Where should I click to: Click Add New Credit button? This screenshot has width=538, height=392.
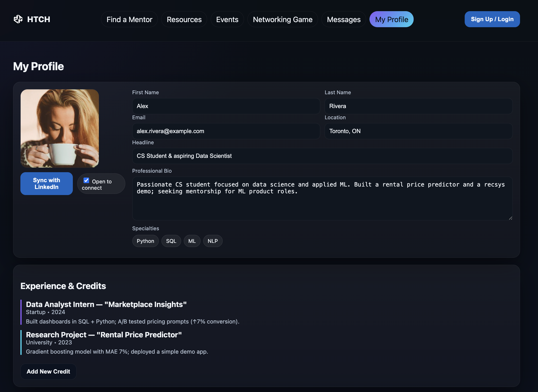click(x=48, y=372)
